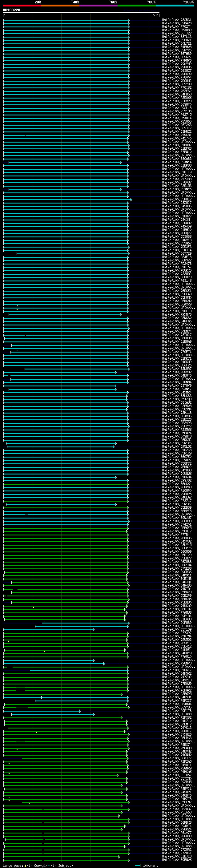The height and width of the screenshot is (868, 197).
Task: Select hit label UniRef100_C5XML4
Action: coord(177,118)
